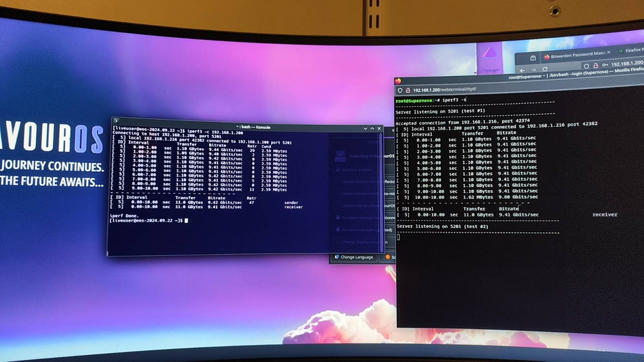Click the "iperf3 -c 192.168.1.200" command in Konsole

pyautogui.click(x=216, y=132)
